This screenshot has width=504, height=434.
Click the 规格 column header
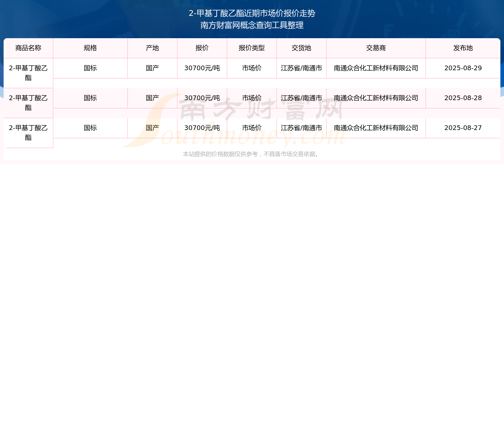pyautogui.click(x=90, y=48)
